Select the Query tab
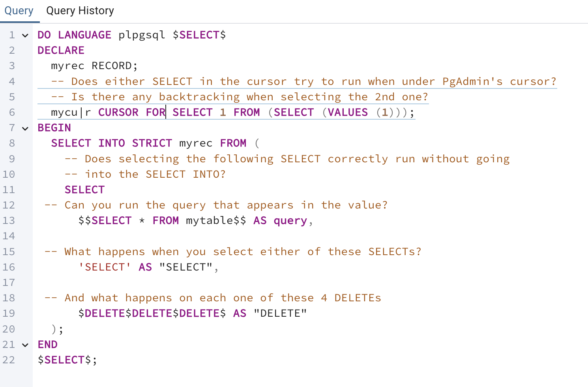The image size is (588, 387). [x=19, y=11]
